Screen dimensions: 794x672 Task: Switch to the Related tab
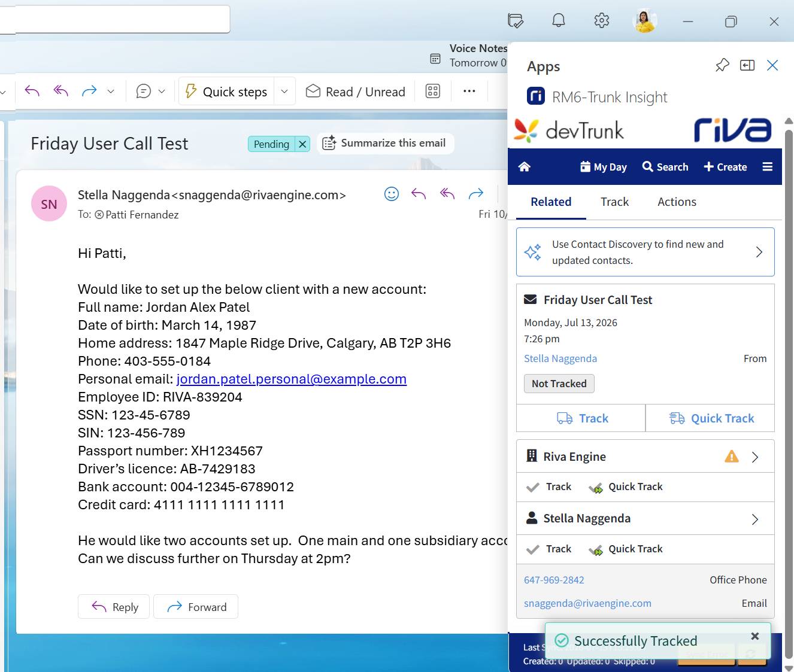click(551, 202)
